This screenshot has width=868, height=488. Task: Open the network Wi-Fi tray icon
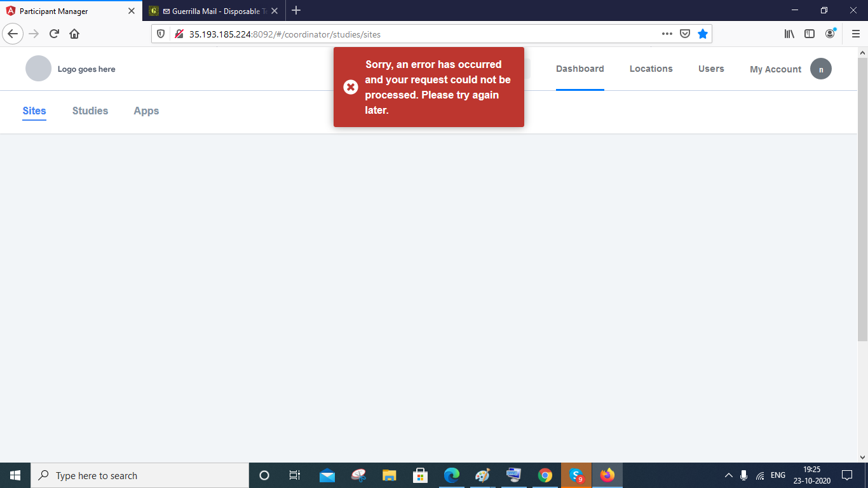pyautogui.click(x=760, y=475)
